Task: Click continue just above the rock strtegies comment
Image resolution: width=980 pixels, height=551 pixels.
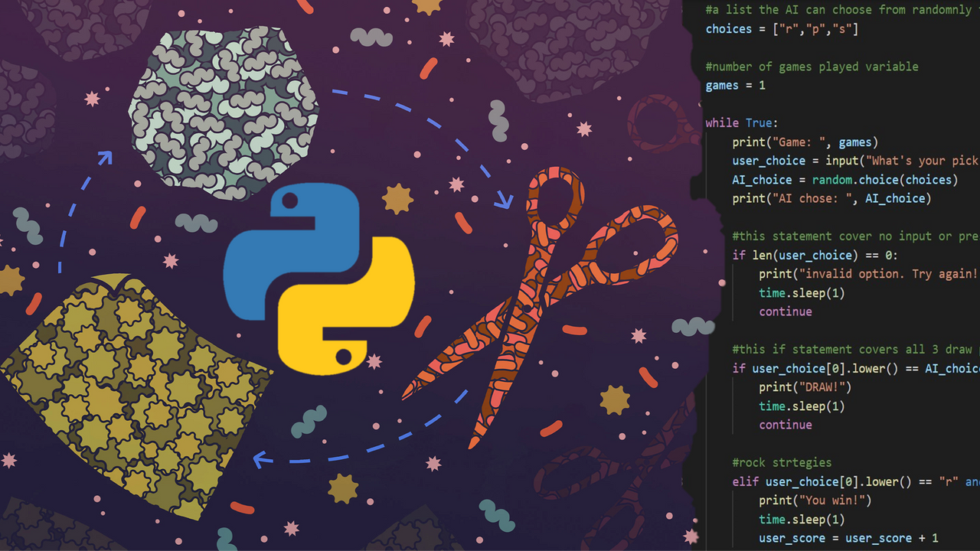Action: tap(786, 425)
